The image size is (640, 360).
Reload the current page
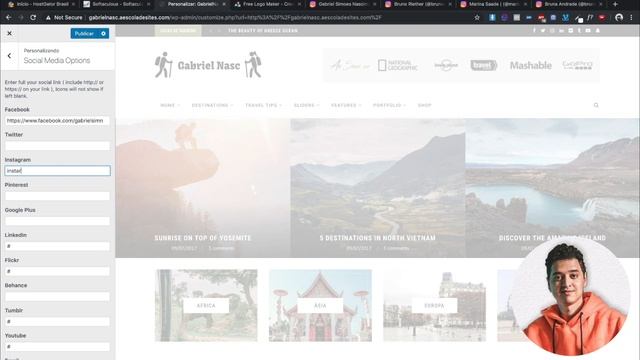33,18
